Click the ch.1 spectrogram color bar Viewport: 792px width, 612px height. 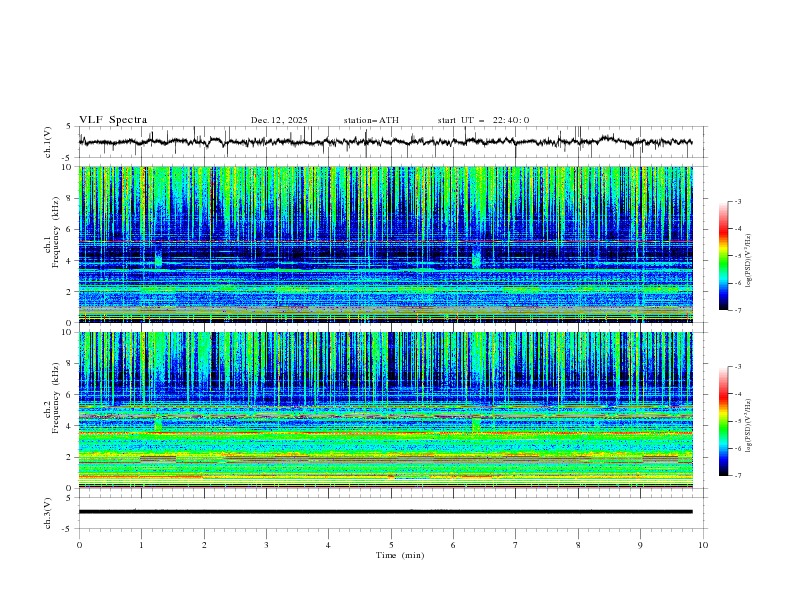[x=723, y=256]
